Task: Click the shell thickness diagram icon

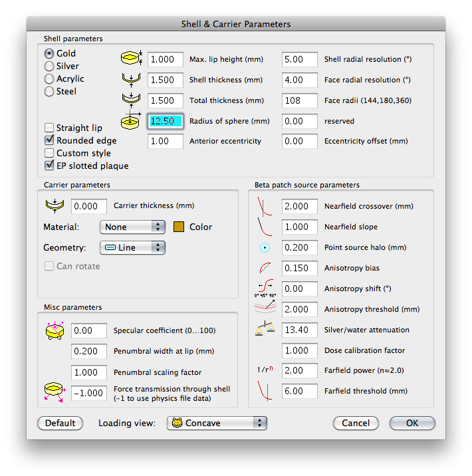Action: tap(131, 80)
